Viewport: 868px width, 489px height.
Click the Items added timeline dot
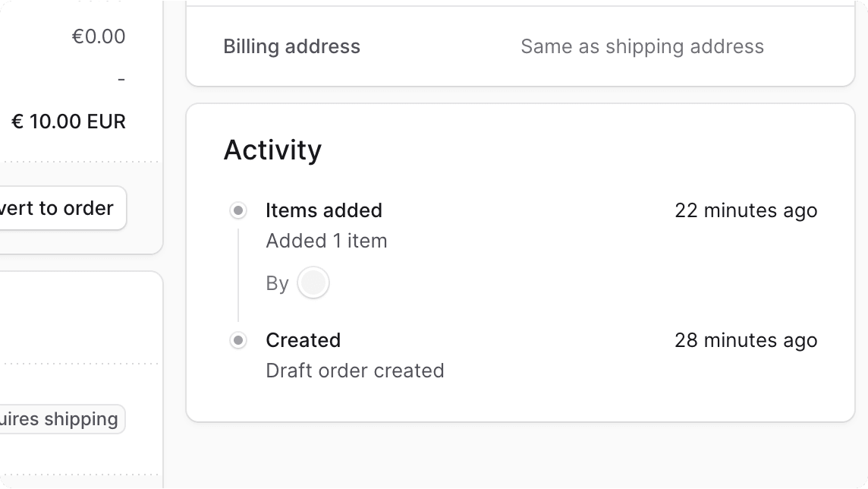pos(238,210)
